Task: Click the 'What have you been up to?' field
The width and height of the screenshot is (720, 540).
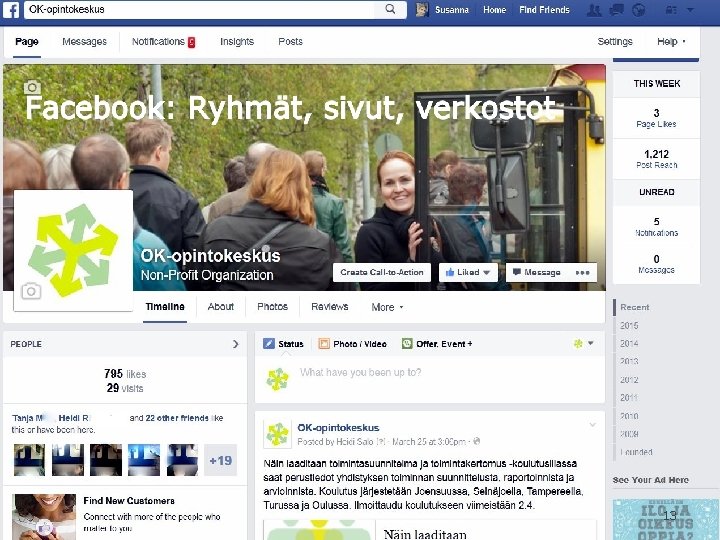Action: click(x=360, y=372)
